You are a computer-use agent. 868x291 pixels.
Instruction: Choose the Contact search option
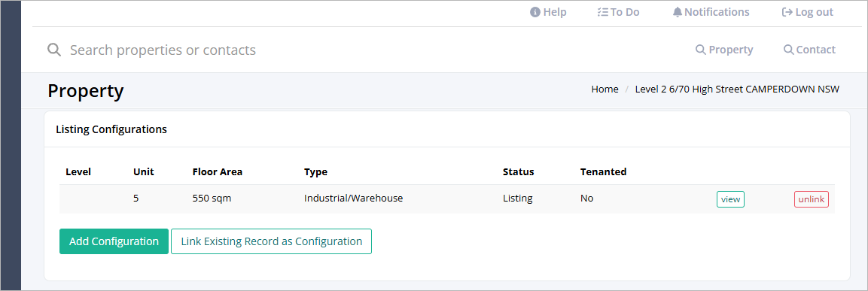tap(810, 50)
